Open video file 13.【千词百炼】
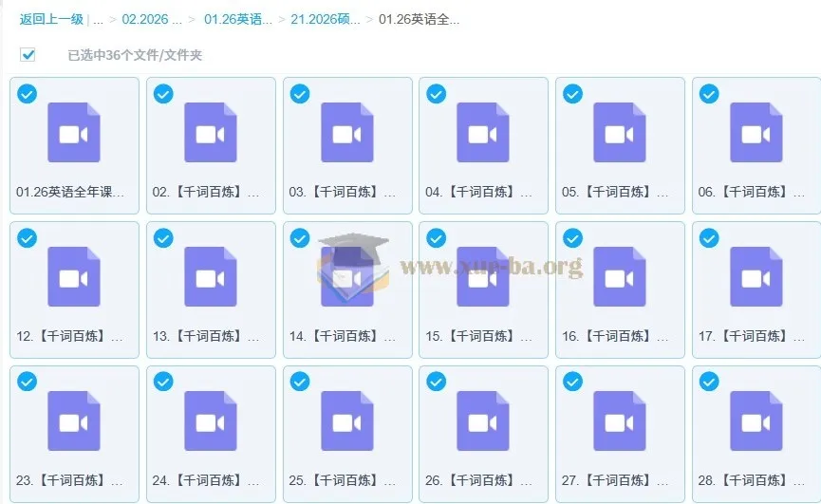821x504 pixels. (x=211, y=289)
